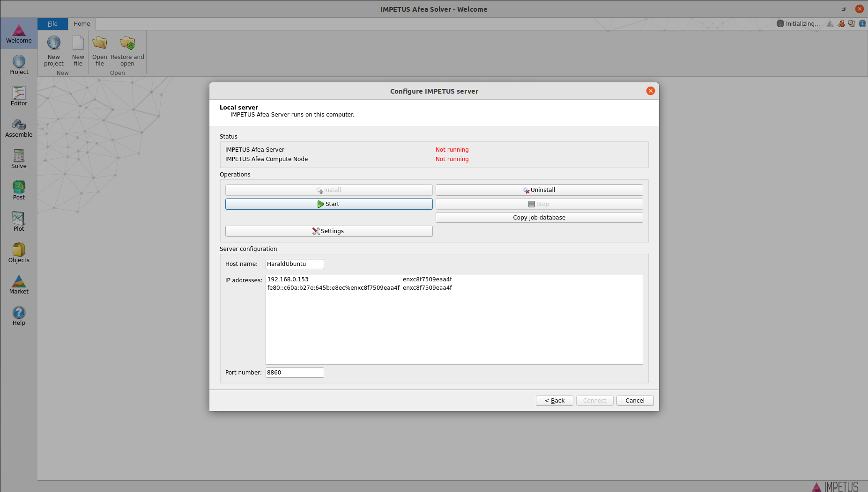Open the Editor sidebar section

(x=19, y=96)
